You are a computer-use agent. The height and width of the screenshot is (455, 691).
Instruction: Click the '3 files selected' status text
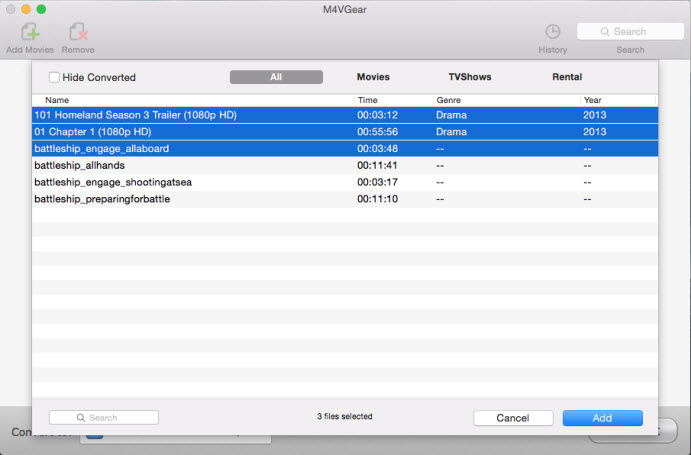click(345, 416)
